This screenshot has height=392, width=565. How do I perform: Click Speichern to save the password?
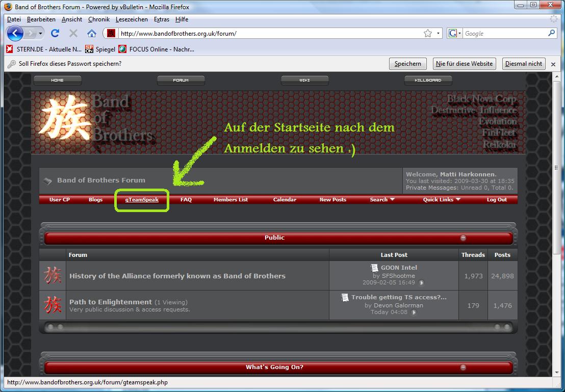point(407,64)
